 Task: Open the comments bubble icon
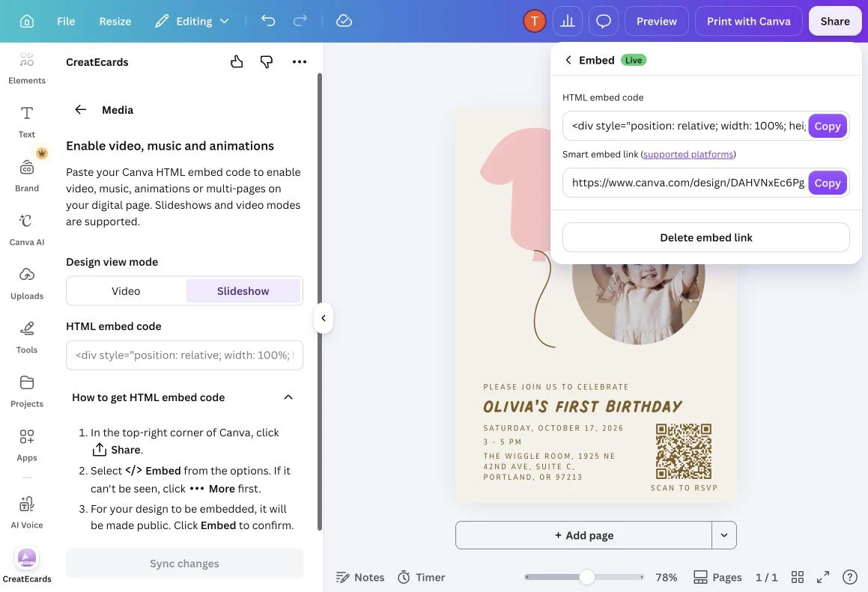pyautogui.click(x=604, y=21)
